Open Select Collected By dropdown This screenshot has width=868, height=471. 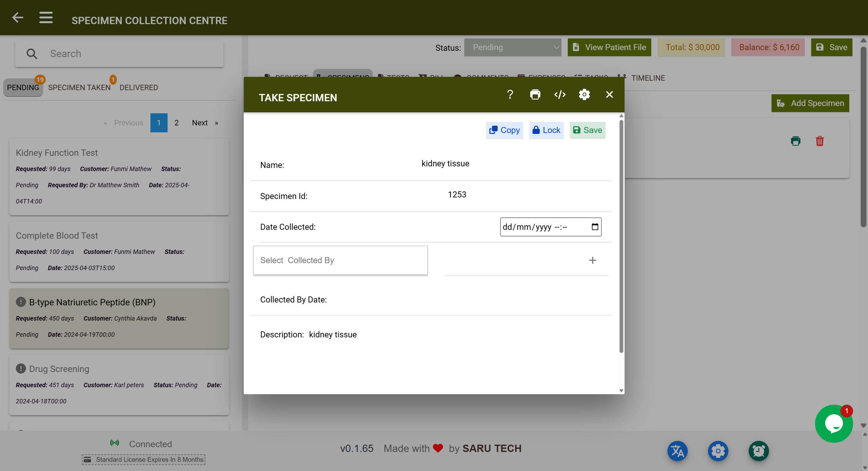340,261
